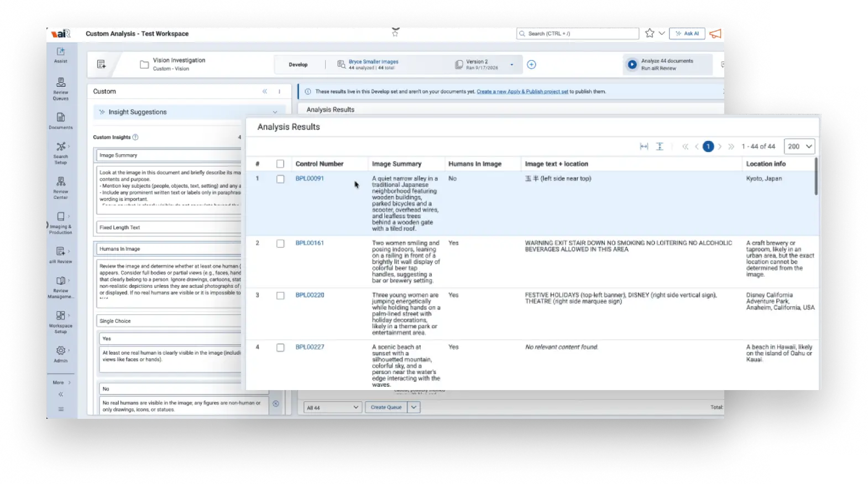Open Search Setup in the sidebar
Screen dimensions: 868x484
(61, 152)
